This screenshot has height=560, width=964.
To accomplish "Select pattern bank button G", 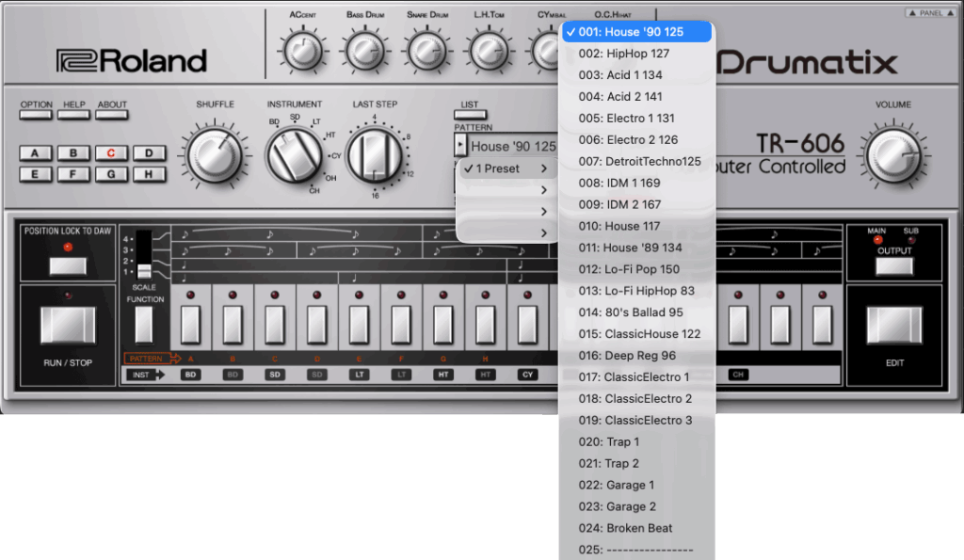I will (x=111, y=174).
